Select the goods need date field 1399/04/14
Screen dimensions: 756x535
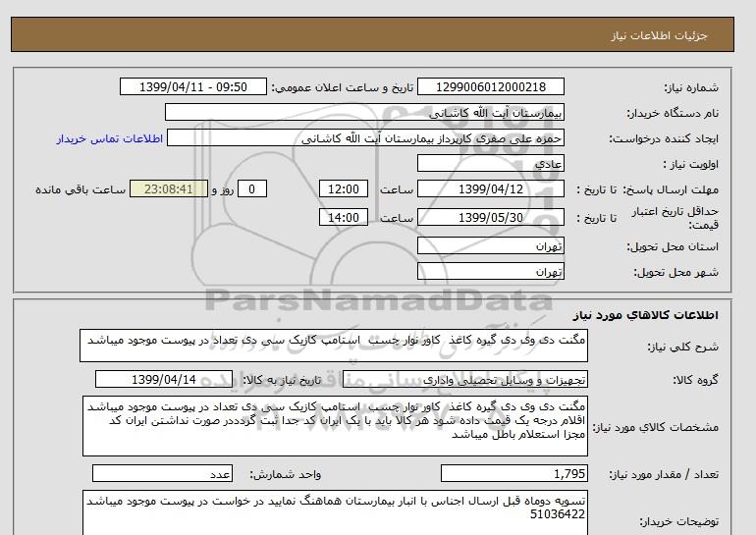click(164, 379)
